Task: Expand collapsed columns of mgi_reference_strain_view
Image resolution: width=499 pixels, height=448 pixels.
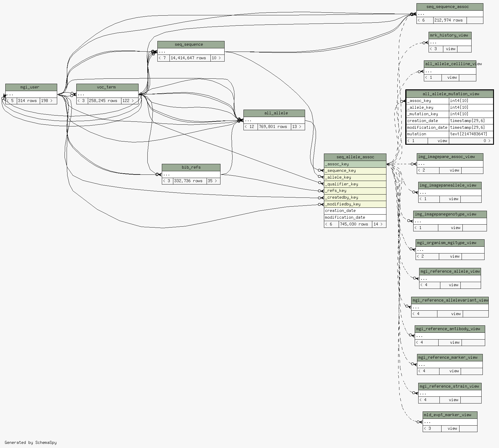Action: (x=450, y=393)
